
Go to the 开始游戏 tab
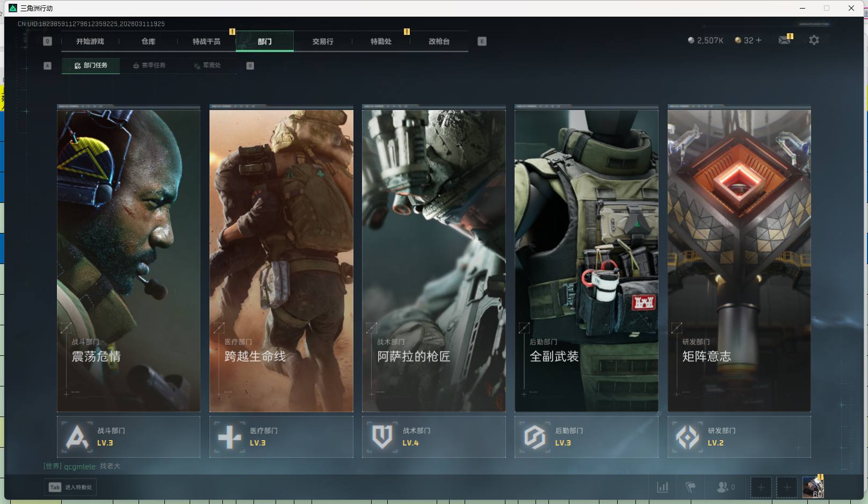90,41
